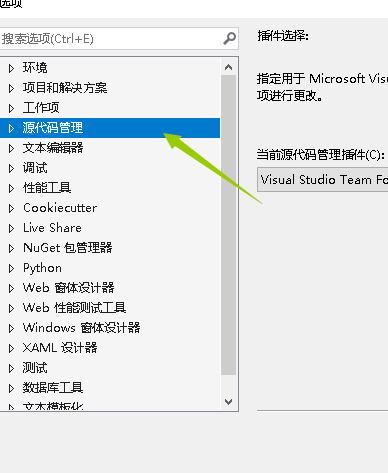Image resolution: width=388 pixels, height=473 pixels.
Task: Expand the Python node arrow
Action: click(11, 268)
